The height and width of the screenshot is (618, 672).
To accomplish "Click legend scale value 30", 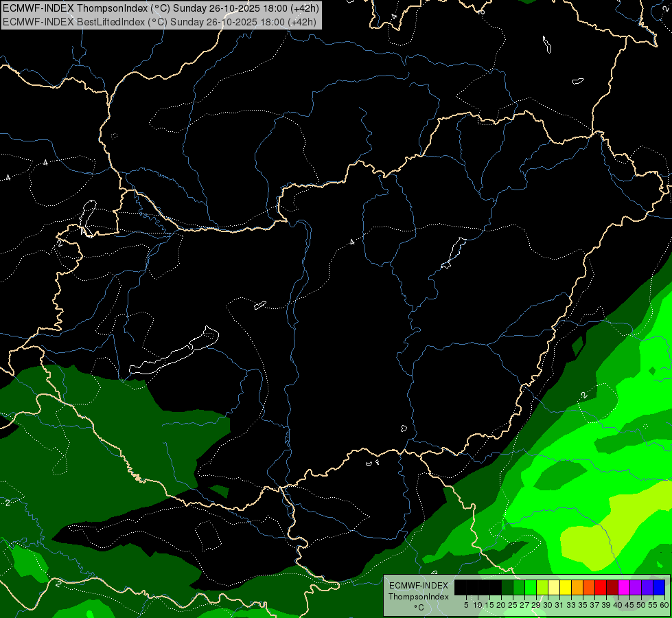I will [x=548, y=605].
